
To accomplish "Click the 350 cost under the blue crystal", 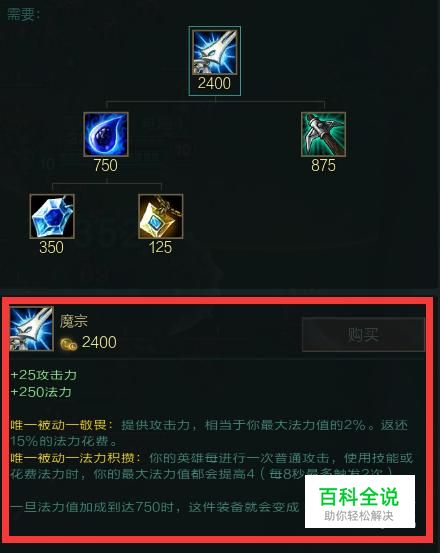I will point(51,248).
